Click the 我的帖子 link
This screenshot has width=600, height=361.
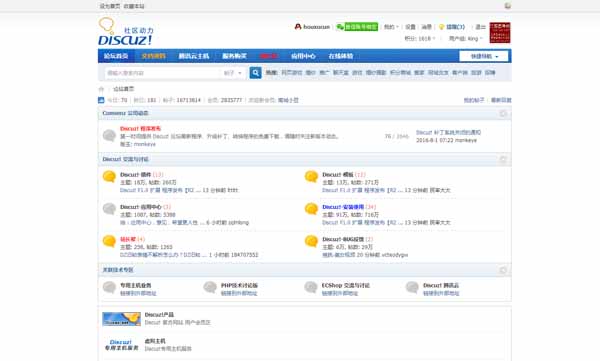[474, 100]
